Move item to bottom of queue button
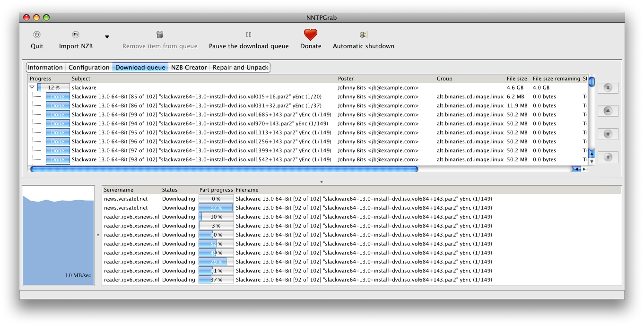 [608, 157]
